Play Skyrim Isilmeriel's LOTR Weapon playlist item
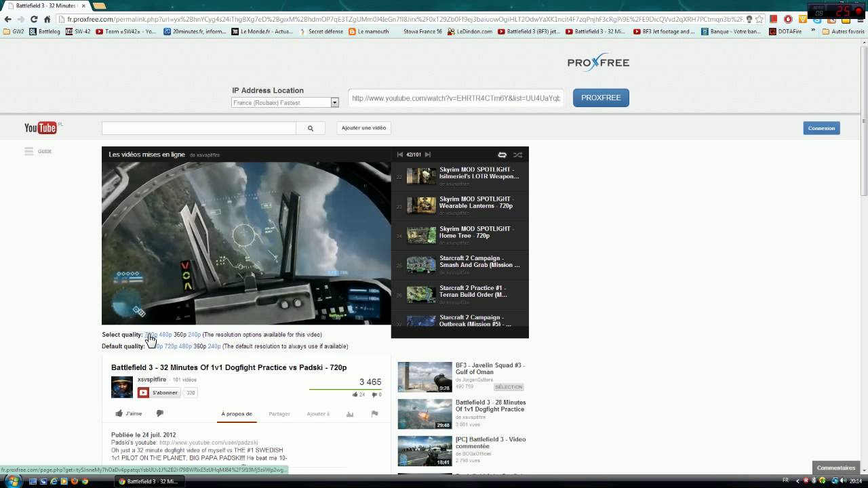 click(x=461, y=176)
